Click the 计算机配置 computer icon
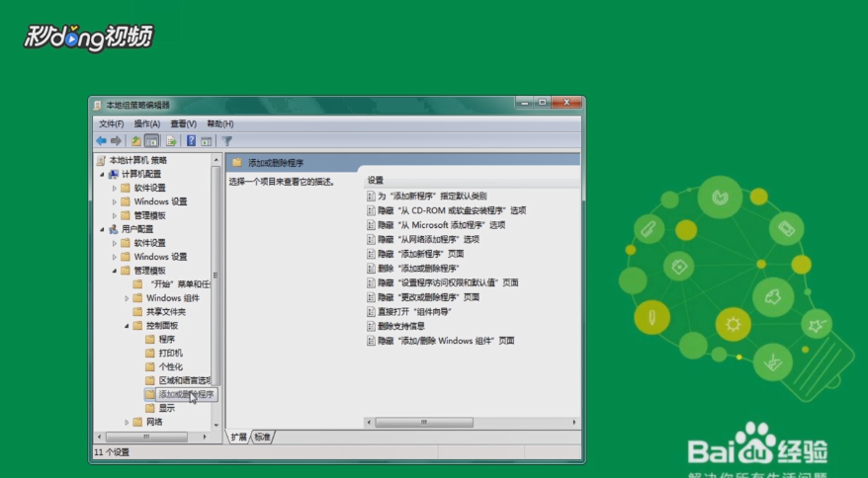Viewport: 868px width, 478px height. point(114,174)
